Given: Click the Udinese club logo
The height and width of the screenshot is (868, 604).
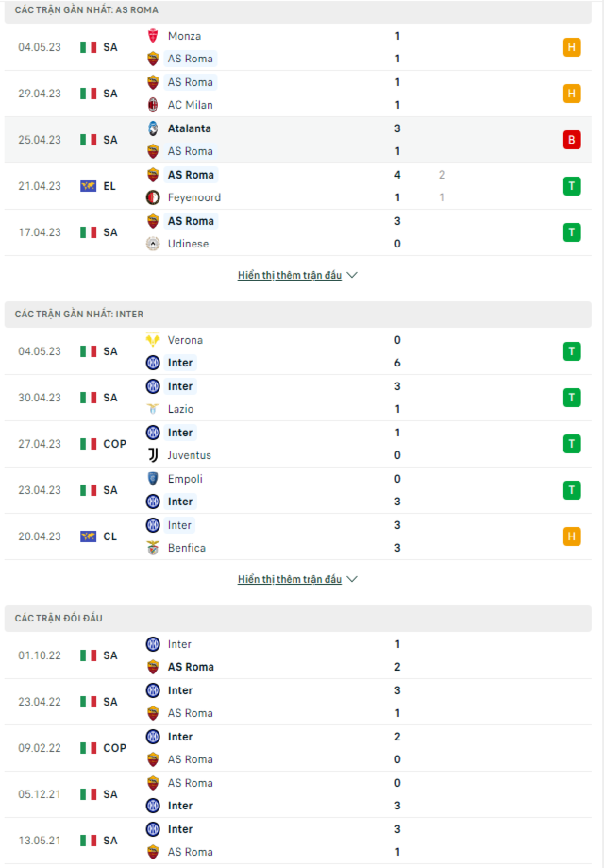Looking at the screenshot, I should coord(153,244).
